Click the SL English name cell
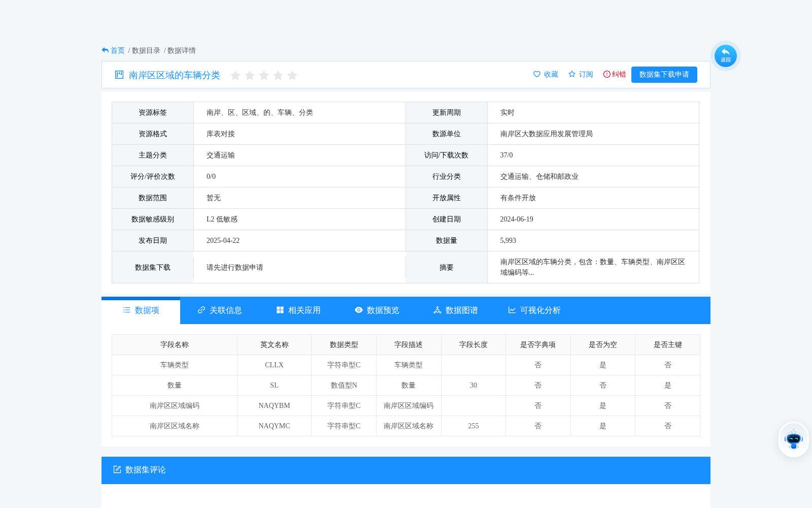The width and height of the screenshot is (812, 508). coord(274,385)
